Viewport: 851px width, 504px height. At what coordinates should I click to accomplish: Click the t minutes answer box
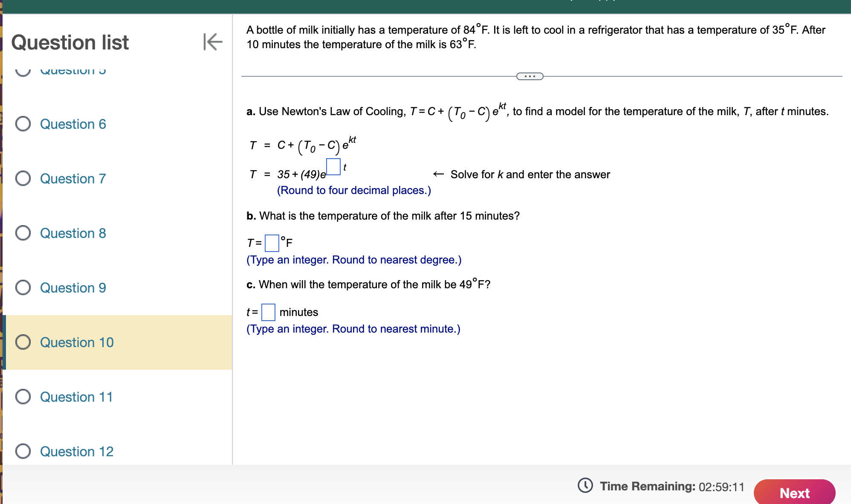coord(268,312)
